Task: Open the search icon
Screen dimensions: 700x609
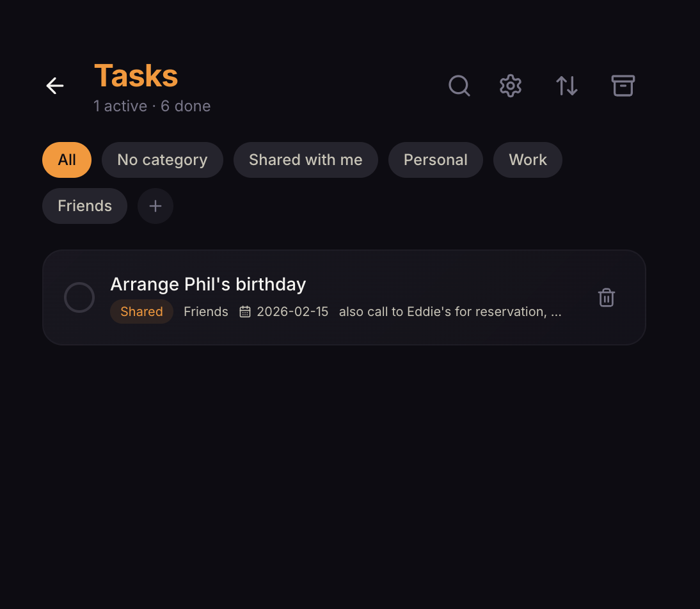Action: (459, 85)
